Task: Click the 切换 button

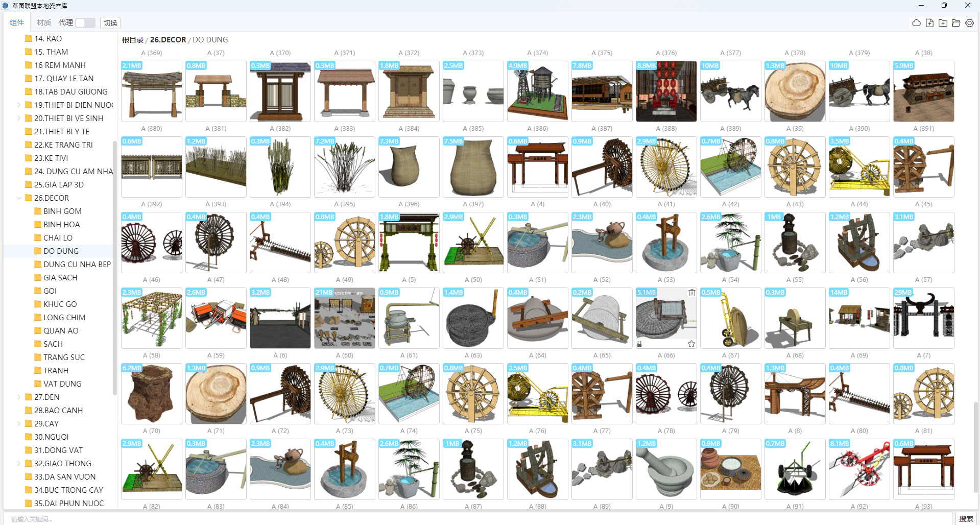Action: tap(110, 23)
